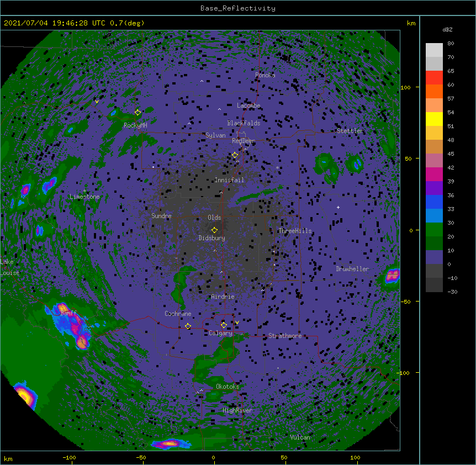Select the dark orange 57-60 dBZ legend swatch
This screenshot has height=465, width=476.
(434, 91)
